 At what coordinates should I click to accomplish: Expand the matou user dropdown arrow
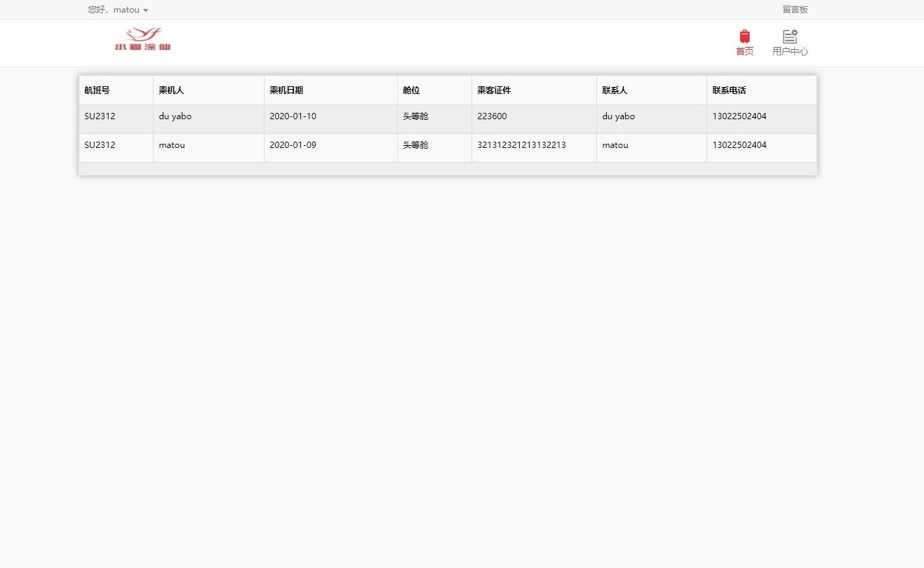click(145, 11)
